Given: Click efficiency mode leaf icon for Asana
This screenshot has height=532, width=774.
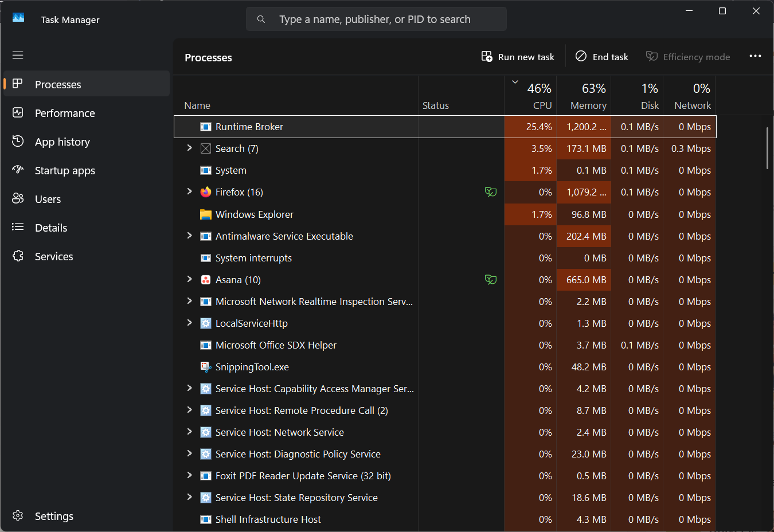Looking at the screenshot, I should 490,280.
